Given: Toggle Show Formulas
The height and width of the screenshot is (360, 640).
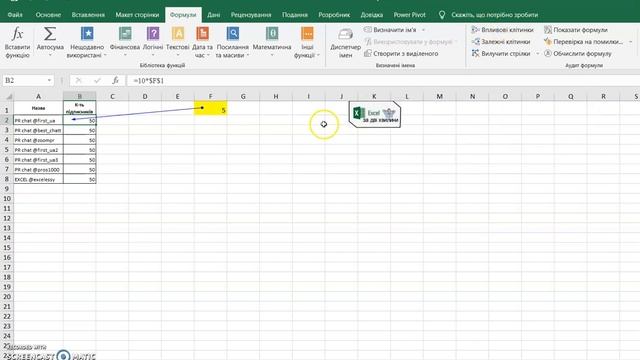Looking at the screenshot, I should [576, 30].
